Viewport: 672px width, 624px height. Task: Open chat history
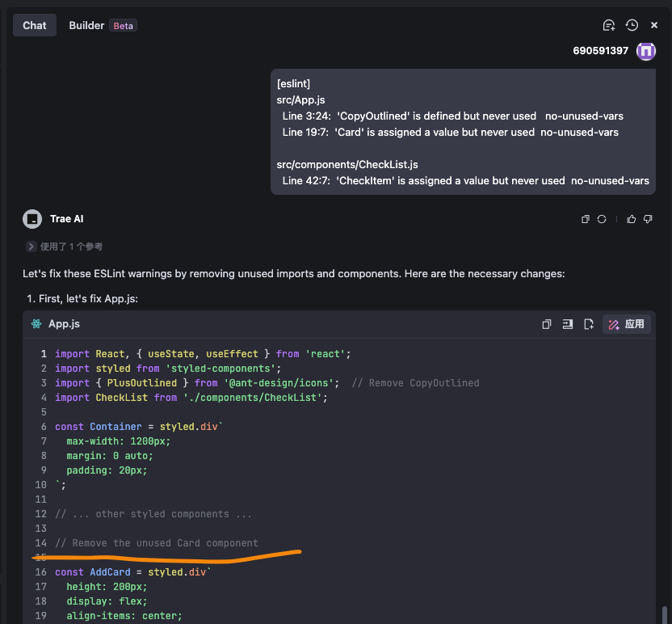coord(632,25)
